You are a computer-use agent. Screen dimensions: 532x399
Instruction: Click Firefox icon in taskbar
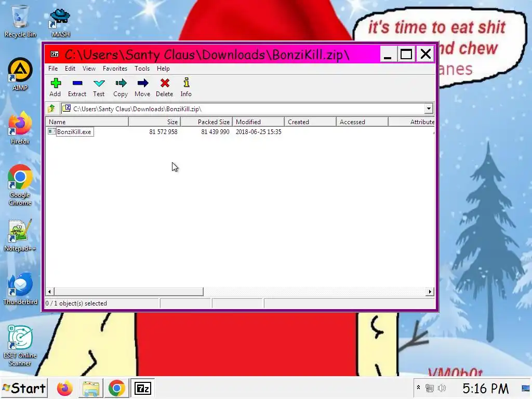coord(65,388)
